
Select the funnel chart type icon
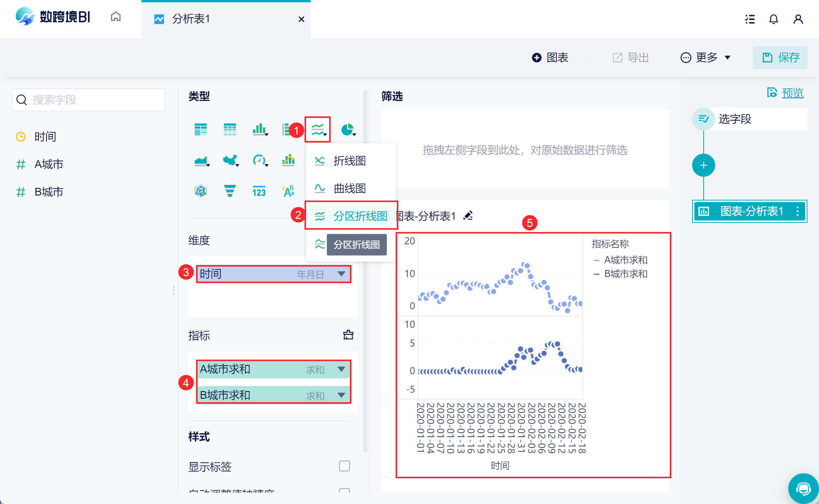pos(230,191)
